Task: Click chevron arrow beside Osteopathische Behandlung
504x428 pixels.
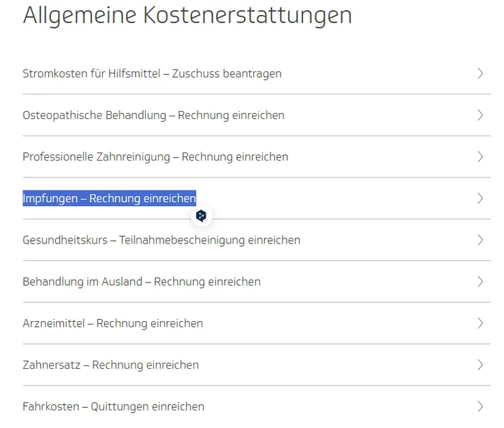Action: [x=480, y=115]
